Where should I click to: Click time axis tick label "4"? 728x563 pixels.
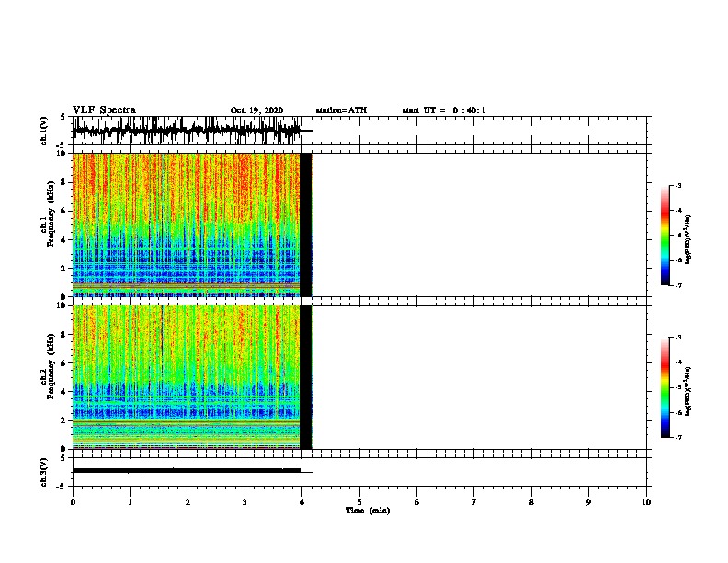302,502
